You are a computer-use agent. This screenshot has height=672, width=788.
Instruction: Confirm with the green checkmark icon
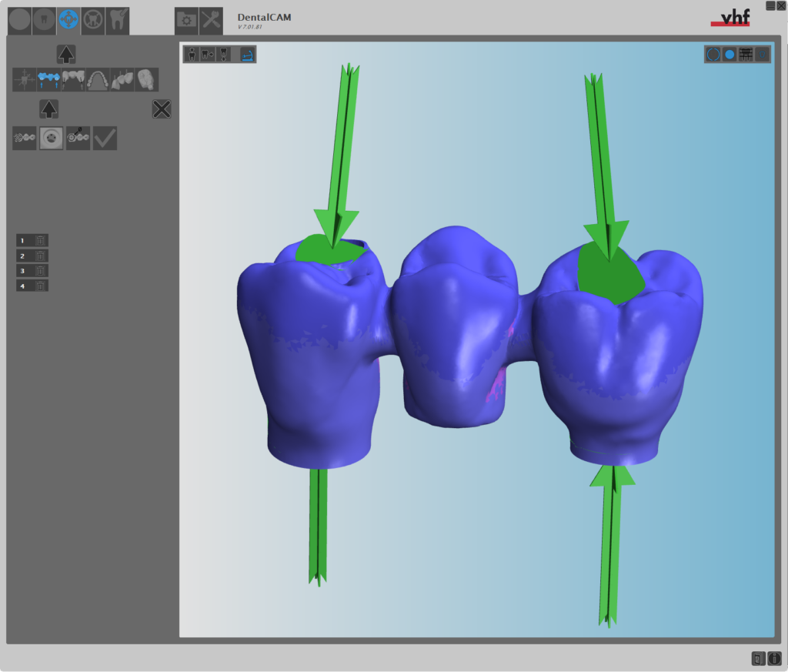click(105, 138)
